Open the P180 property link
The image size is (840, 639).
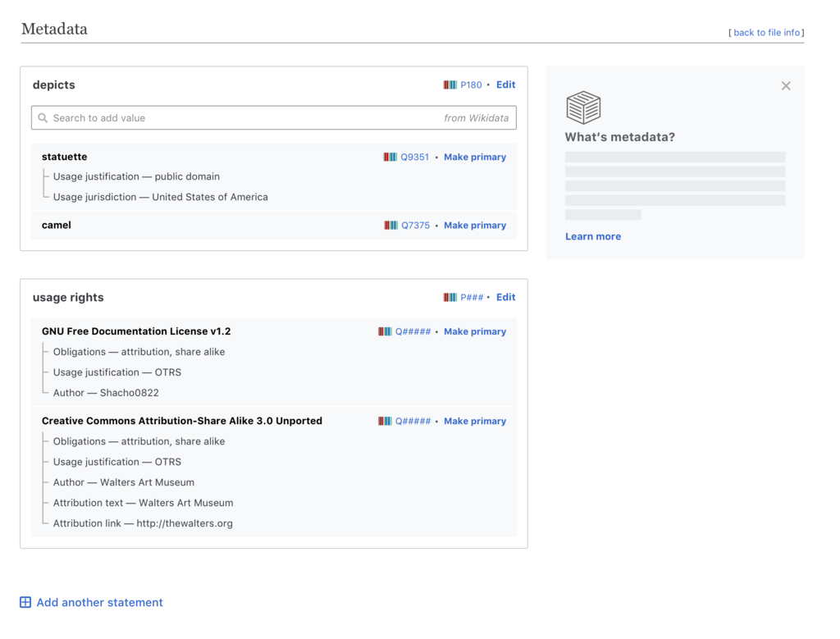tap(471, 84)
